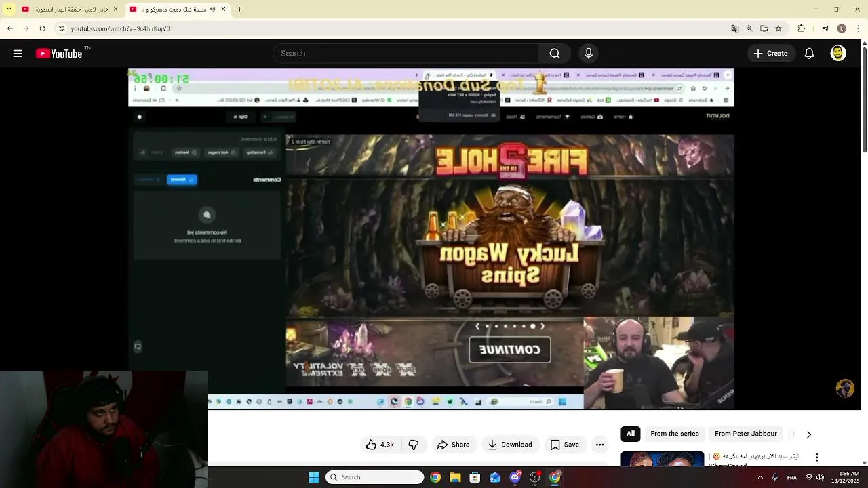Click the system tray microphone icon
This screenshot has height=488, width=868.
(775, 477)
